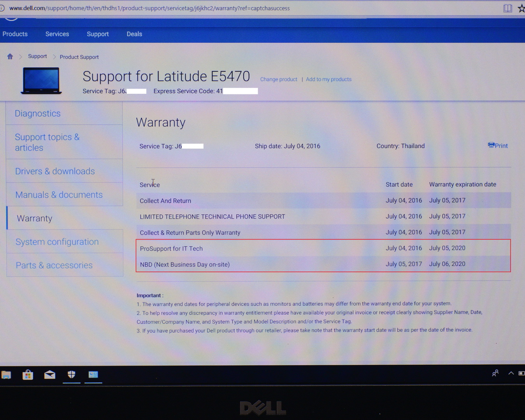Click Collect & Return Parts Only Warranty

pyautogui.click(x=323, y=232)
